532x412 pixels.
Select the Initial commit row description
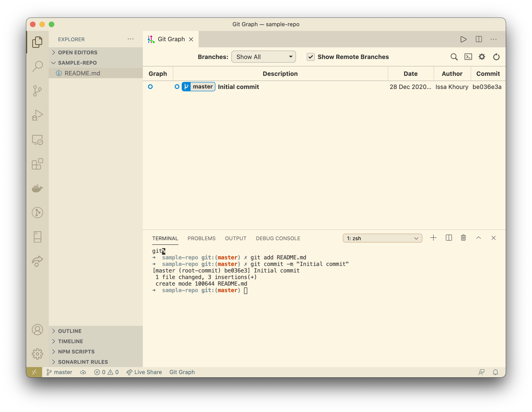pos(238,87)
